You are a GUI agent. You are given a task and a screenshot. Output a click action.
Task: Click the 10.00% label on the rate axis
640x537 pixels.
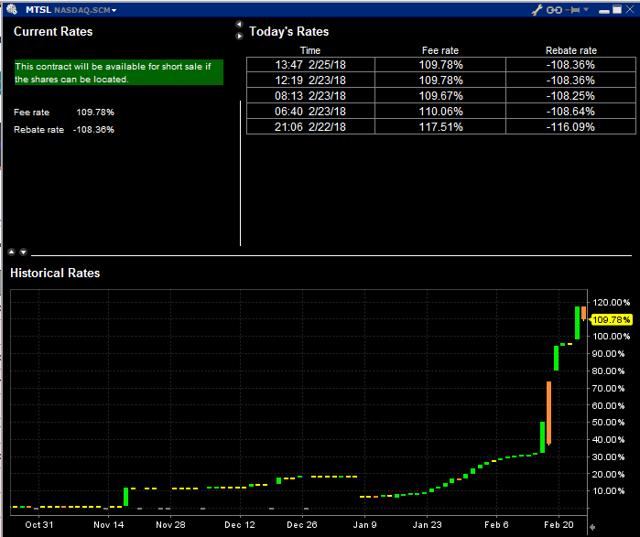tap(608, 491)
